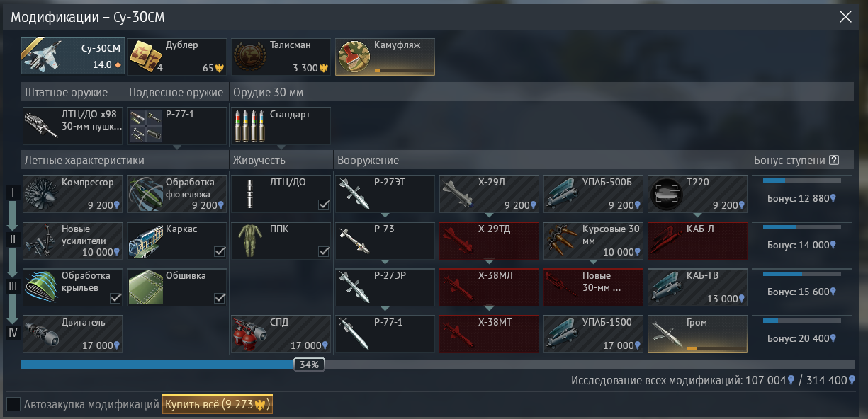Toggle the ППК suit modification checkbox
Image resolution: width=868 pixels, height=419 pixels.
tap(324, 251)
